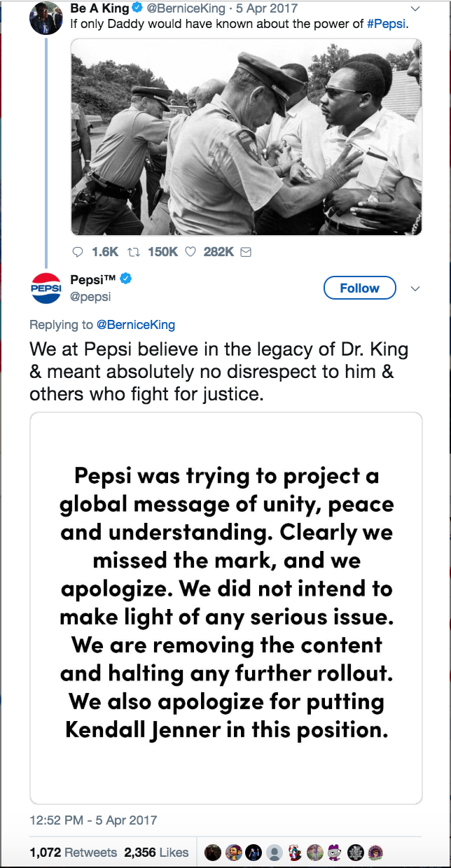The height and width of the screenshot is (868, 451).
Task: Click Be A King profile avatar
Action: tap(46, 17)
